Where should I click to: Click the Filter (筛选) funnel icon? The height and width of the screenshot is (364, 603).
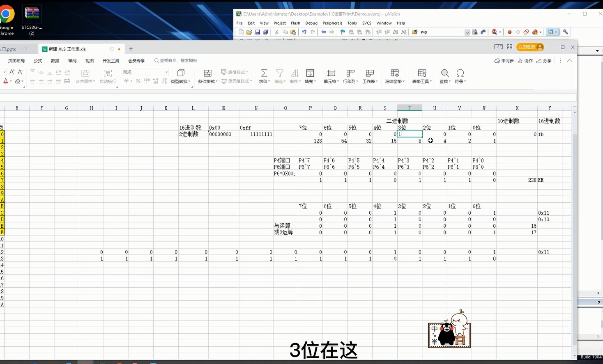coord(280,73)
